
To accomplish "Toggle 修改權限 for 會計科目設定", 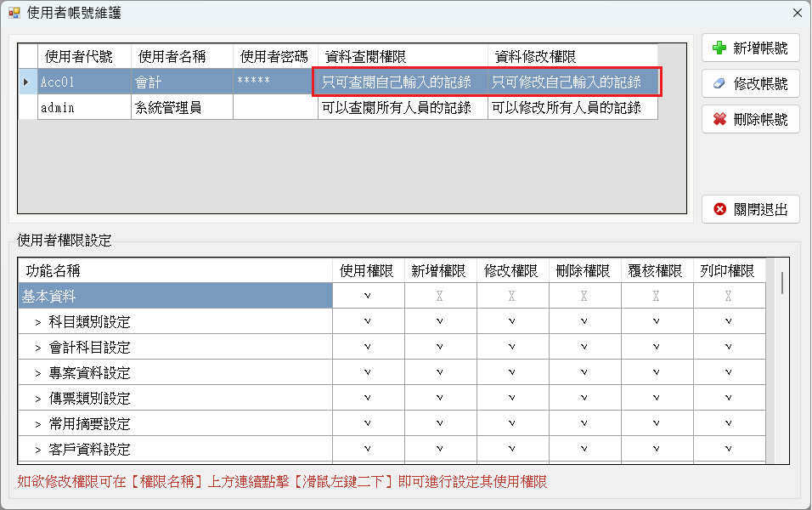I will (x=511, y=347).
